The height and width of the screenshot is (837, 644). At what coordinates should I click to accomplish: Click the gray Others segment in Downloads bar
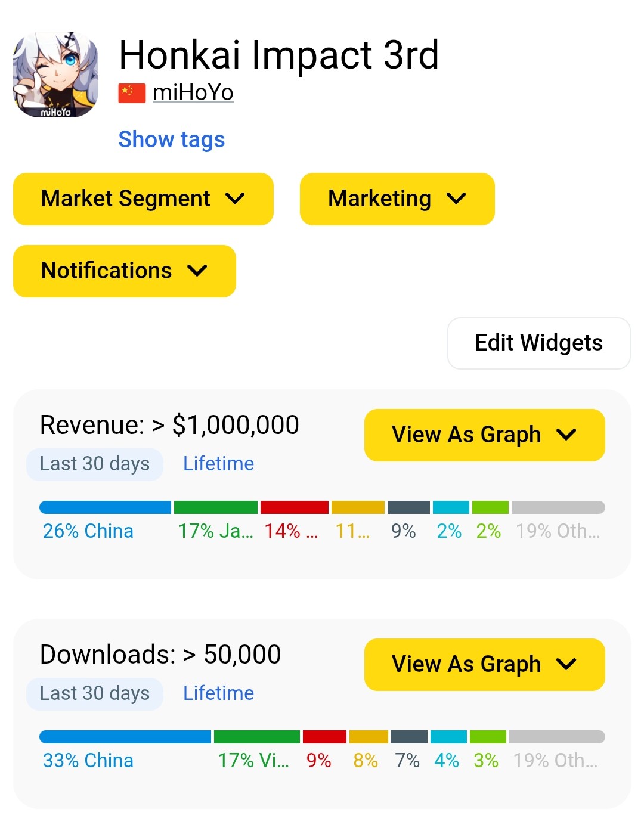557,737
